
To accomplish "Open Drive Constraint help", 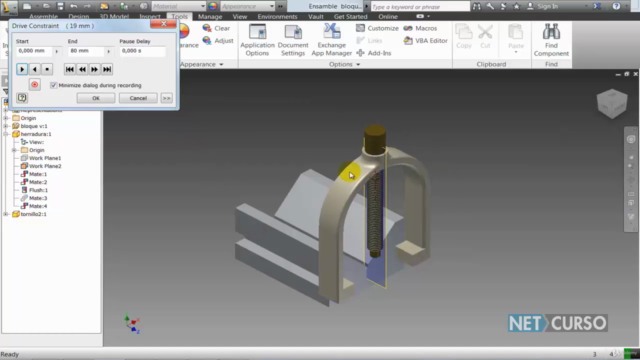I will [x=22, y=98].
